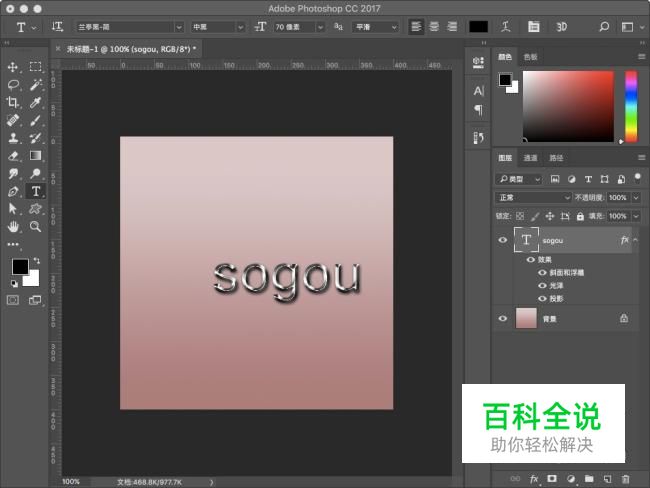Open the anti-aliasing method dropdown
This screenshot has width=650, height=488.
376,27
